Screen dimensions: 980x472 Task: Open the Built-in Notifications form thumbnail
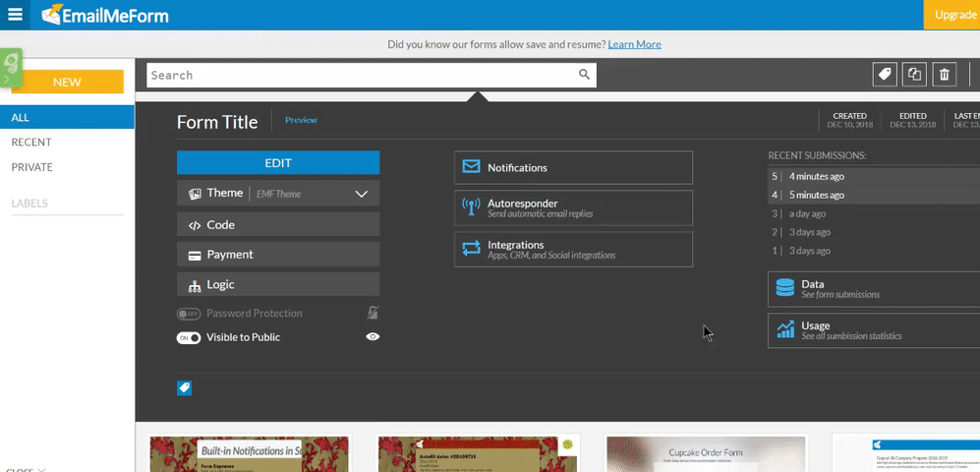point(250,454)
